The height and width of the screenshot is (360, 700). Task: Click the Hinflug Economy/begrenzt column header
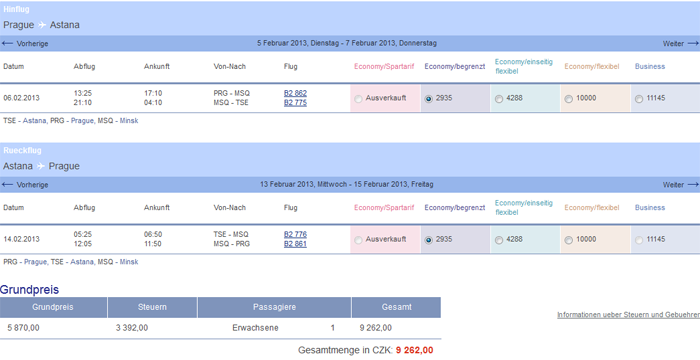pyautogui.click(x=454, y=67)
